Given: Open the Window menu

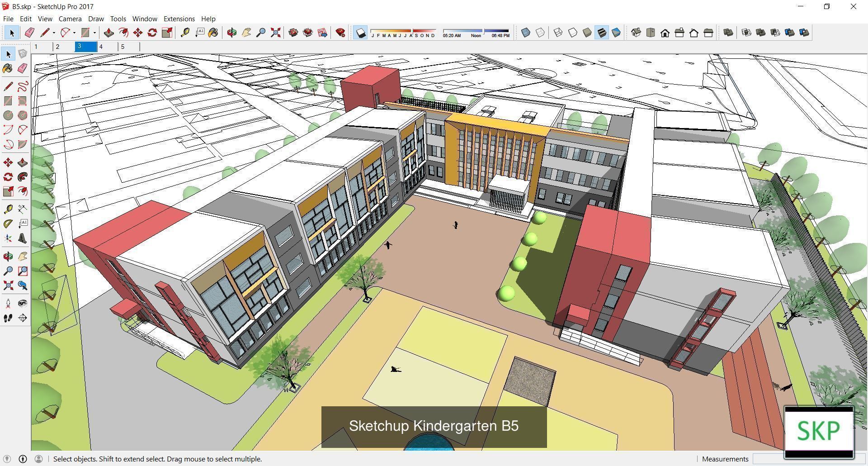Looking at the screenshot, I should click(x=145, y=19).
